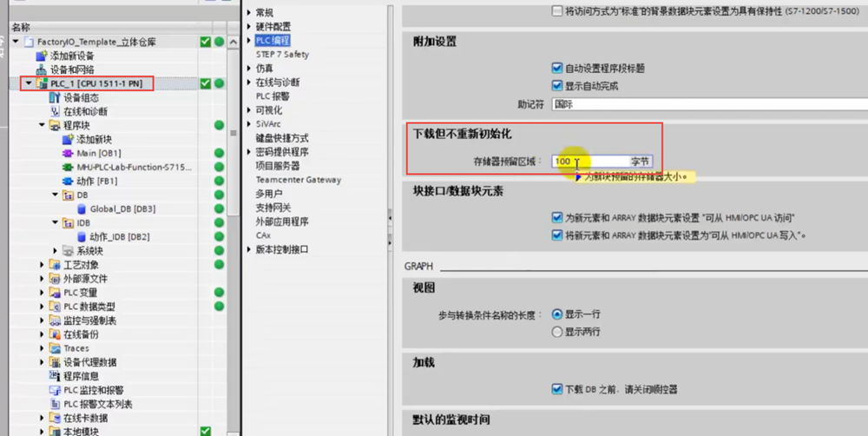Select PLC 编程 in settings list
Image resolution: width=868 pixels, height=436 pixels.
(x=273, y=40)
